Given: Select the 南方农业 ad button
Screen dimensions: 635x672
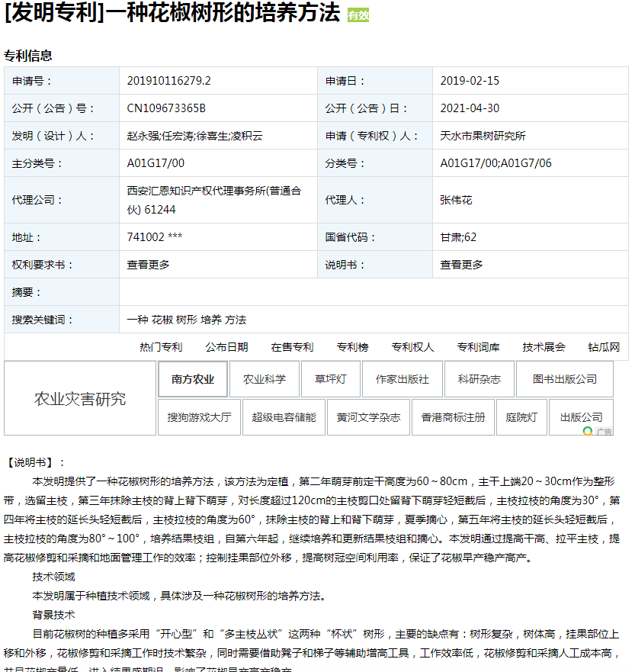Looking at the screenshot, I should [x=193, y=379].
